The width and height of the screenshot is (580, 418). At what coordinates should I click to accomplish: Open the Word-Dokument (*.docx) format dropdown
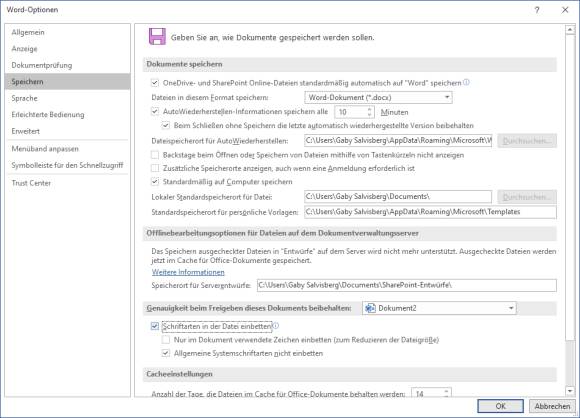tap(378, 98)
